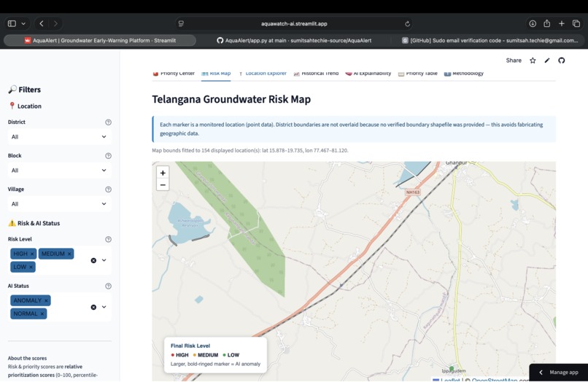The image size is (588, 382).
Task: Click the Final Risk Level legend title
Action: [190, 346]
